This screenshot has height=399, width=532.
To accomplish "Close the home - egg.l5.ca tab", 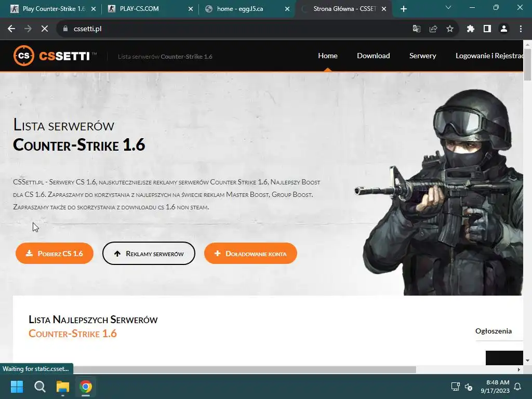I will point(287,9).
